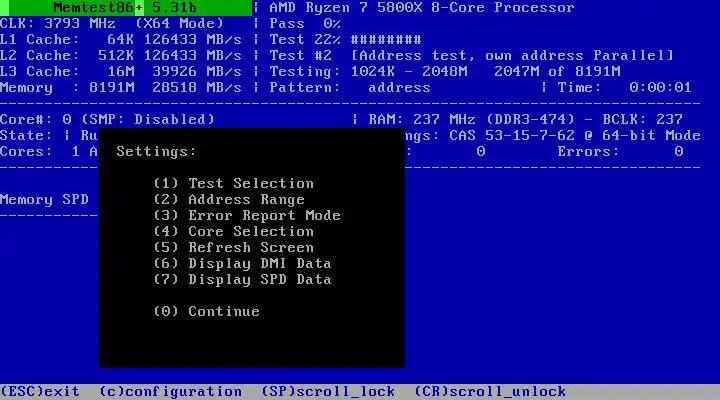
Task: Open (3) Error Report Mode entry
Action: point(247,215)
